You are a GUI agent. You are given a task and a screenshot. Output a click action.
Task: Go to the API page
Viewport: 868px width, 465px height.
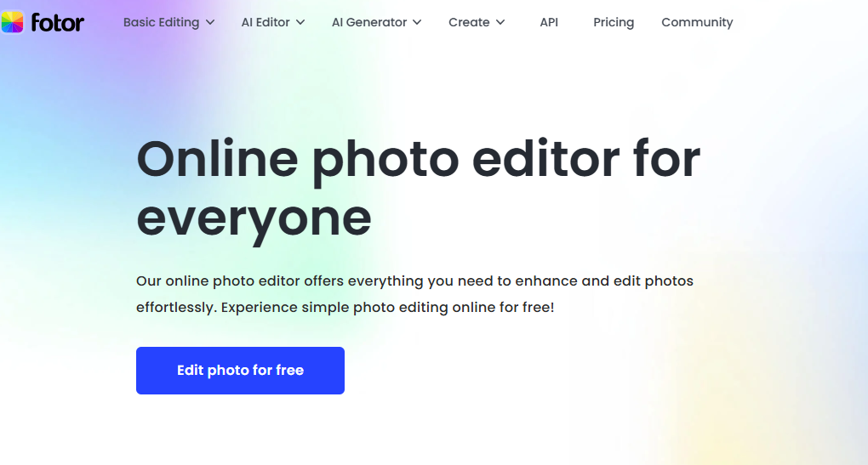[549, 22]
